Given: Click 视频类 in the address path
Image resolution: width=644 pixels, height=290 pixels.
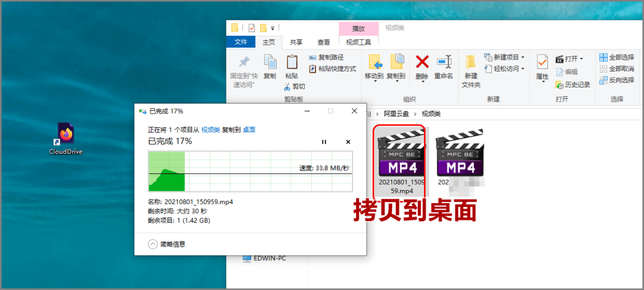Looking at the screenshot, I should [431, 114].
